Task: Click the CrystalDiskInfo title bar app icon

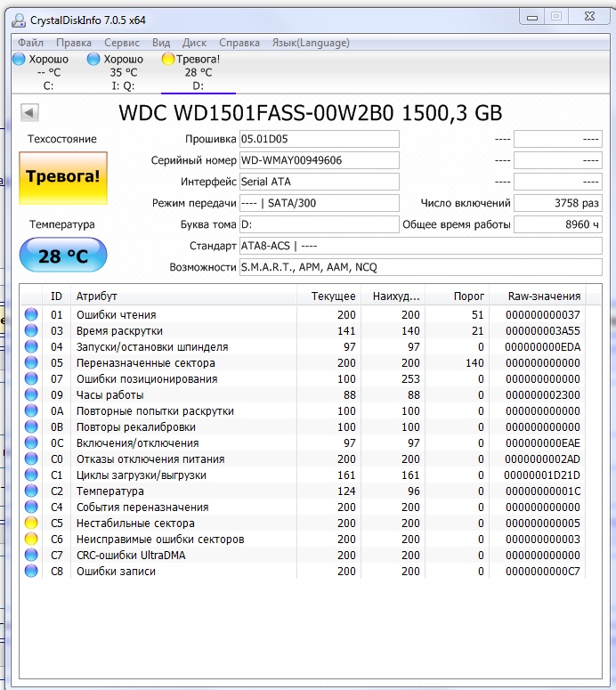Action: pyautogui.click(x=19, y=20)
